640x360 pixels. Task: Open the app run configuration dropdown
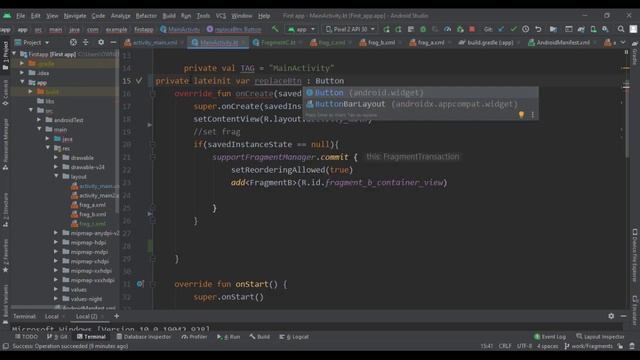click(301, 29)
